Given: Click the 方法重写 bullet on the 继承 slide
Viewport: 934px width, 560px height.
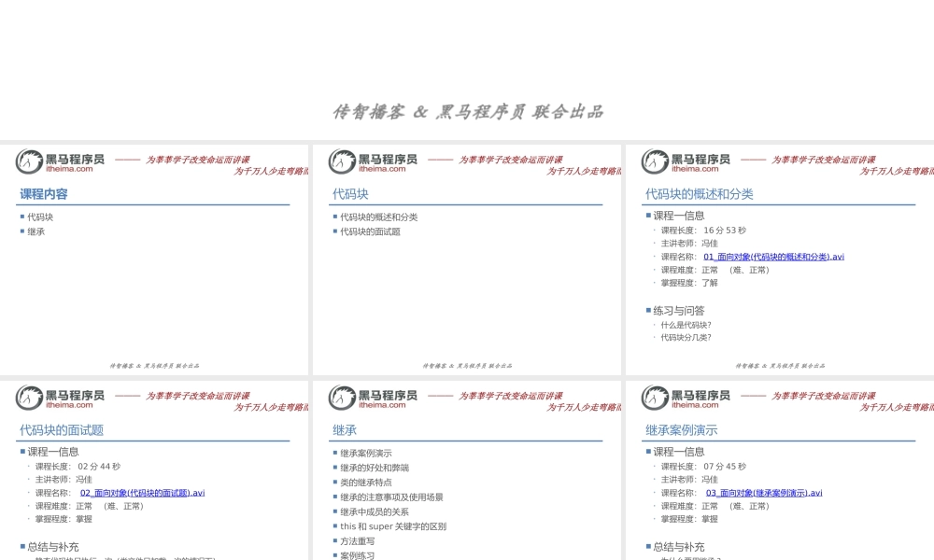Looking at the screenshot, I should [356, 539].
